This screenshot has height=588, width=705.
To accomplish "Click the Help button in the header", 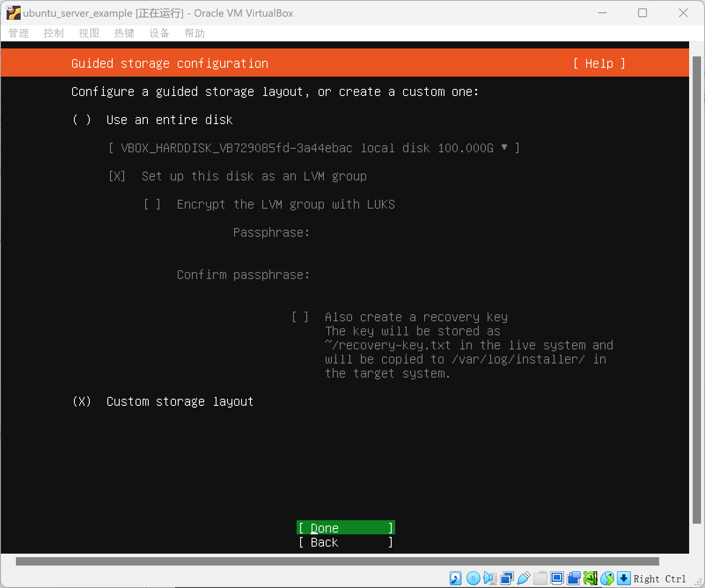I will click(599, 63).
